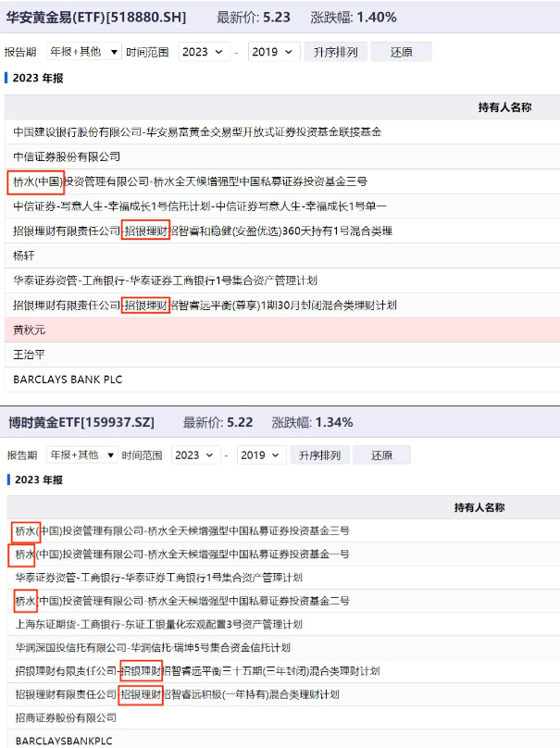Click 持有人名称 header in 华安黄金易 table
The image size is (560, 748).
click(x=504, y=107)
